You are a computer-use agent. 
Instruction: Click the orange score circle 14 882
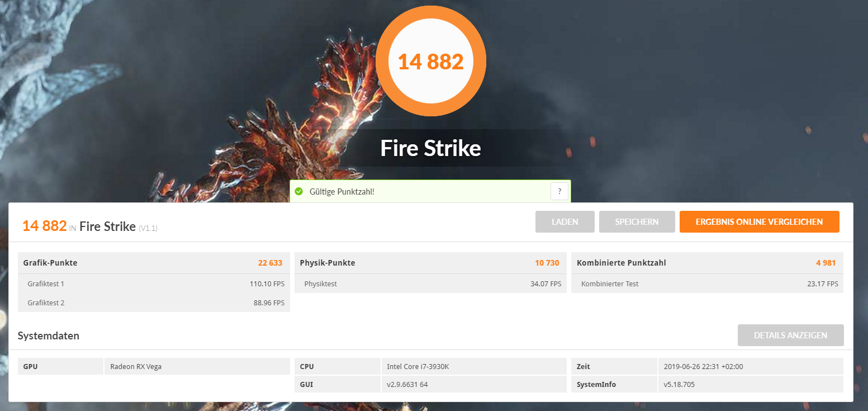(x=431, y=62)
